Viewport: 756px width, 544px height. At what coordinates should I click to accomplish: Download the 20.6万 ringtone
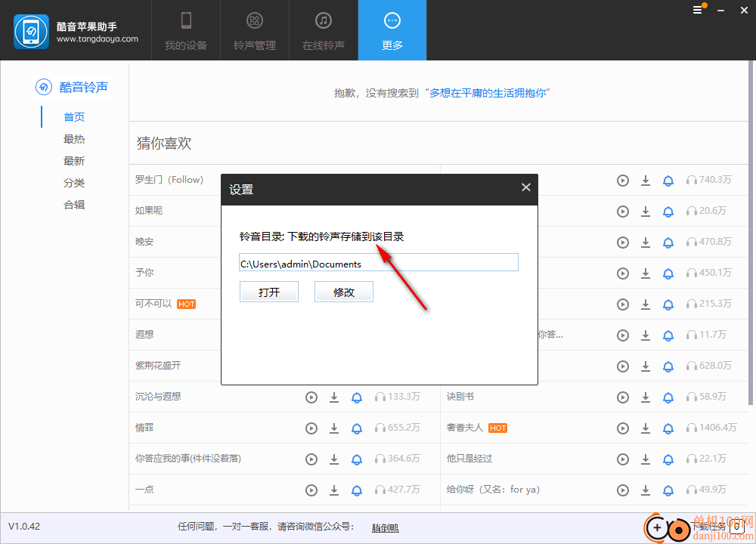click(646, 211)
